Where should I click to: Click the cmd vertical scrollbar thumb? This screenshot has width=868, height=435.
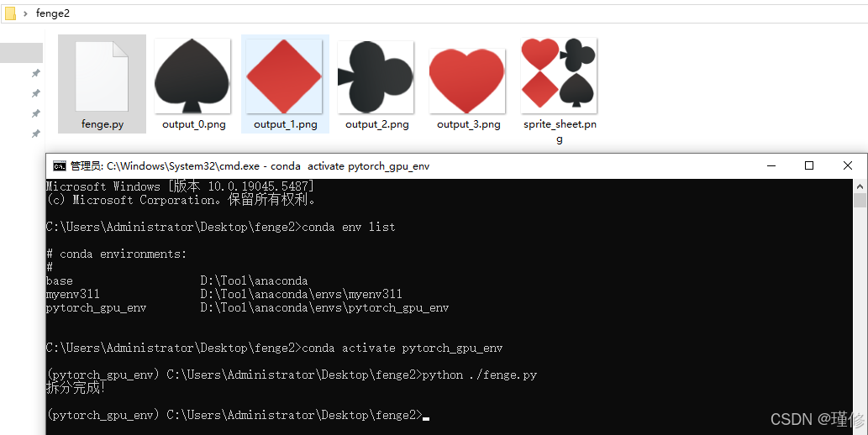[x=860, y=200]
